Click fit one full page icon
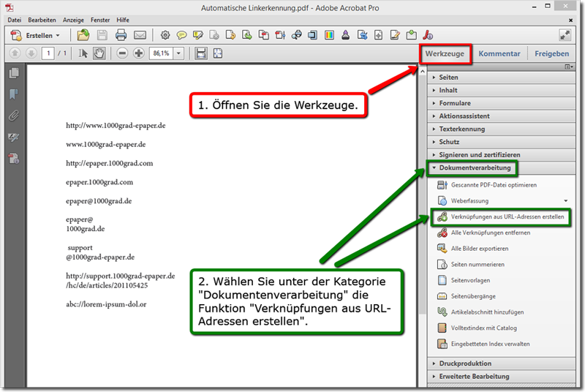 (x=217, y=53)
